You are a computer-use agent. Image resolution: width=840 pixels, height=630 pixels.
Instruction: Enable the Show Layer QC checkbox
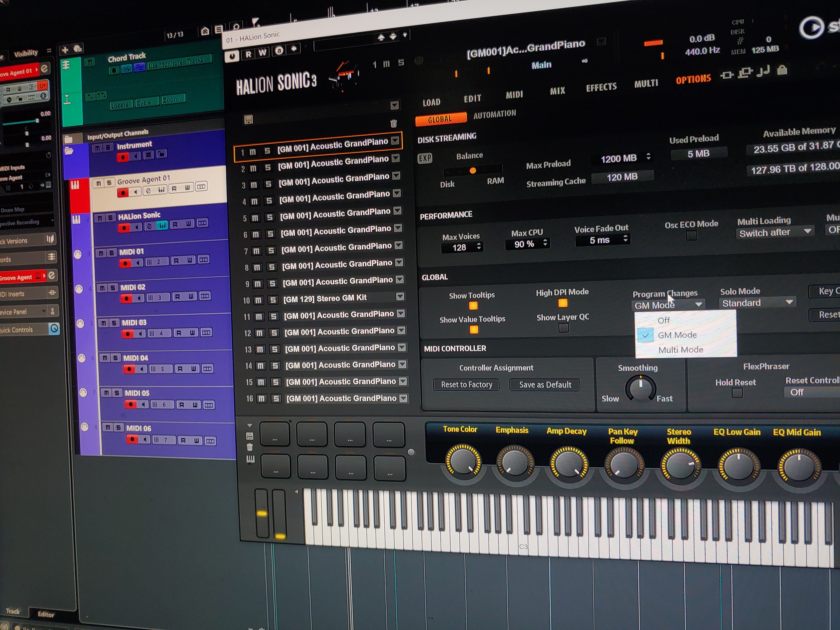tap(564, 328)
